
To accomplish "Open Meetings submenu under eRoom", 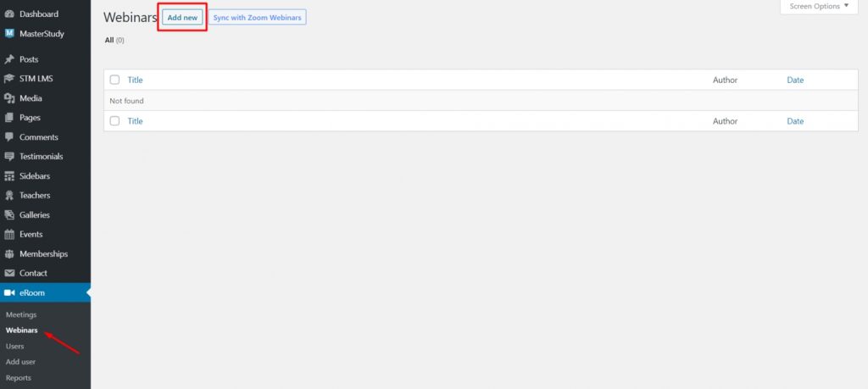I will pyautogui.click(x=21, y=314).
